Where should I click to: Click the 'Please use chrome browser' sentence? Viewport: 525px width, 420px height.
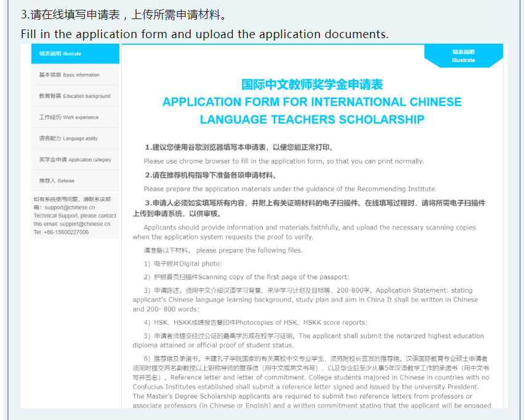coord(283,161)
